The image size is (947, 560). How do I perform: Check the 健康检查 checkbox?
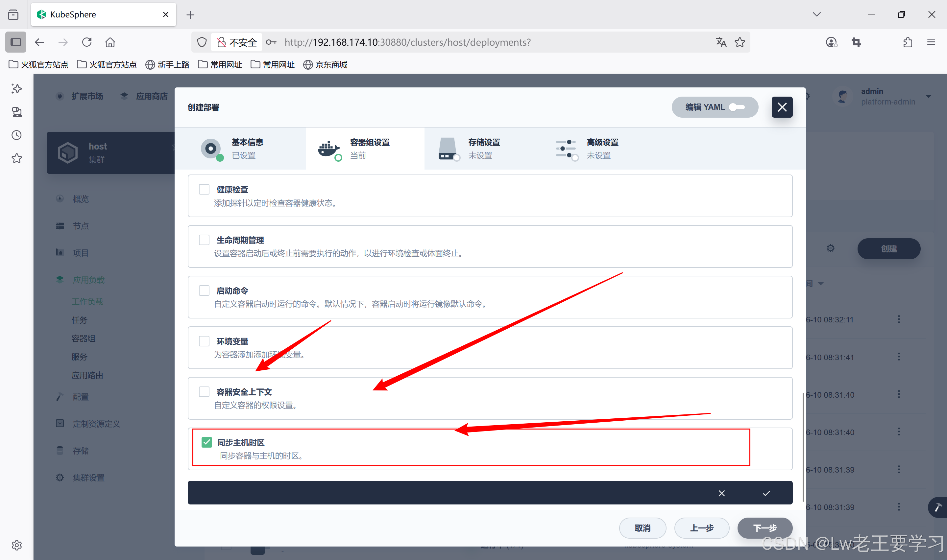click(204, 189)
